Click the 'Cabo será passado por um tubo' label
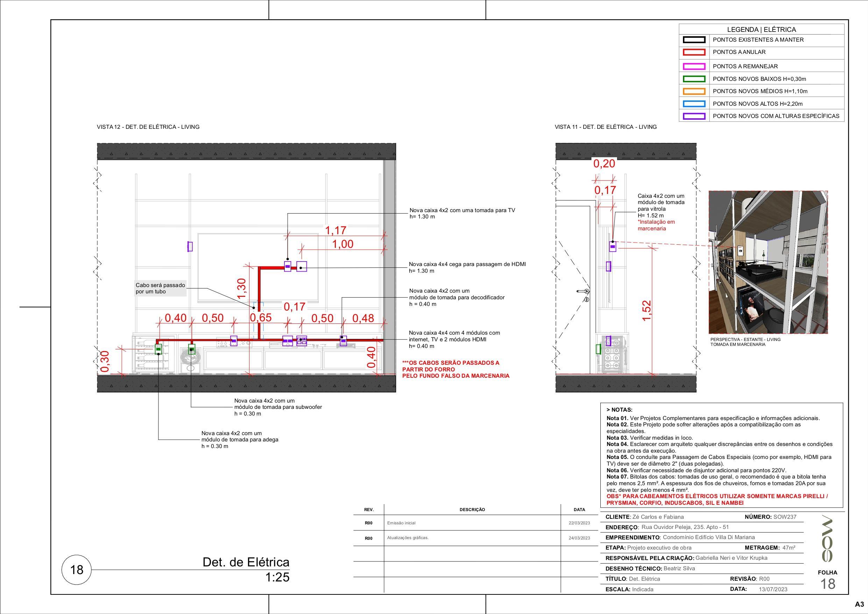 [x=160, y=288]
